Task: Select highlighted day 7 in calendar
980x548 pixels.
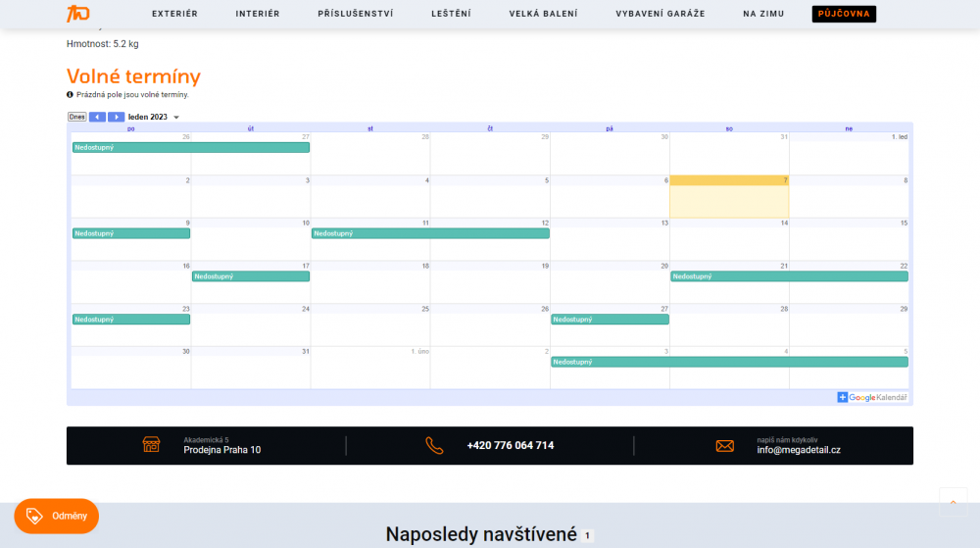Action: click(729, 197)
